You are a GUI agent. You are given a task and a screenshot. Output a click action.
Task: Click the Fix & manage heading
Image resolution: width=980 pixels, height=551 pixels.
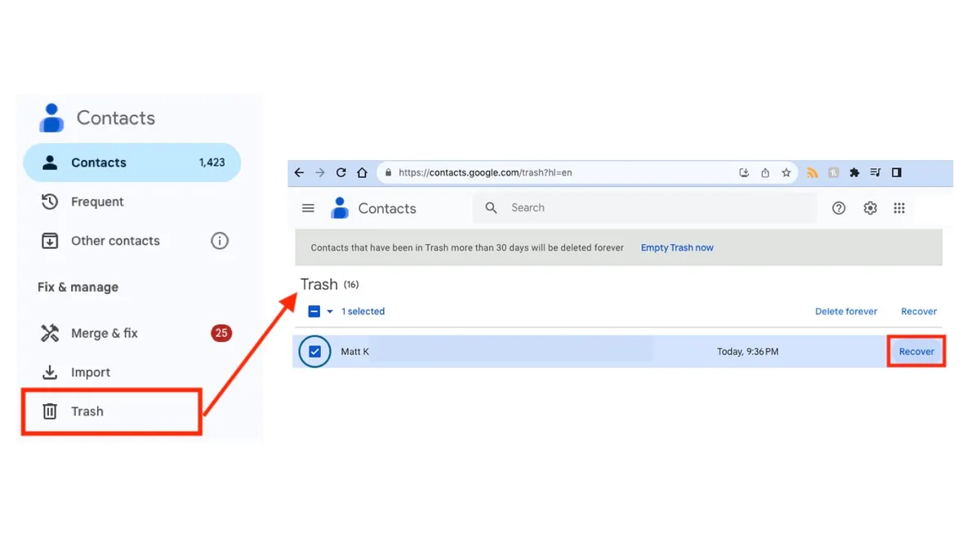pos(78,287)
